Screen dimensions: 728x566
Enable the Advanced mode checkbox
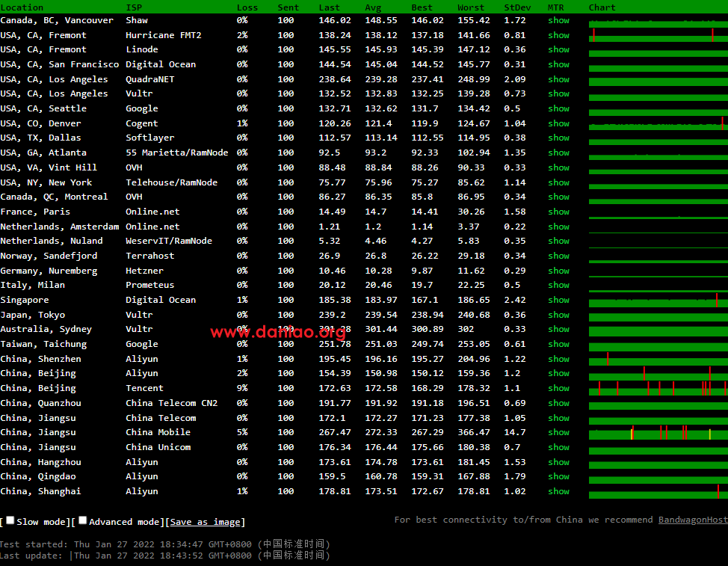tap(83, 520)
